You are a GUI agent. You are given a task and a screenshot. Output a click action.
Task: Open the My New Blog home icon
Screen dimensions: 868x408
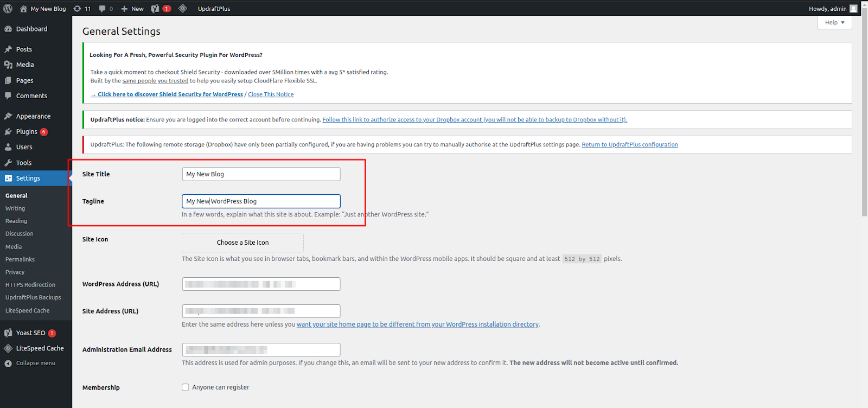pyautogui.click(x=23, y=9)
